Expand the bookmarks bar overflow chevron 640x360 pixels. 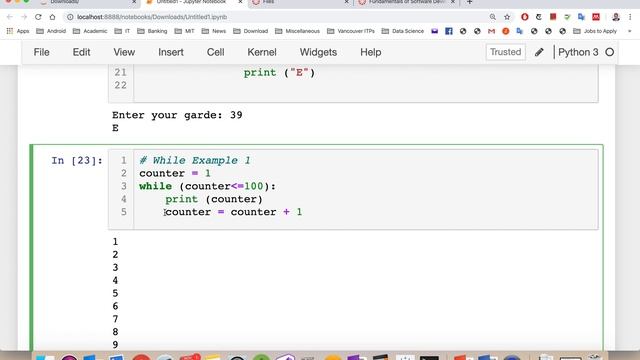(x=629, y=31)
